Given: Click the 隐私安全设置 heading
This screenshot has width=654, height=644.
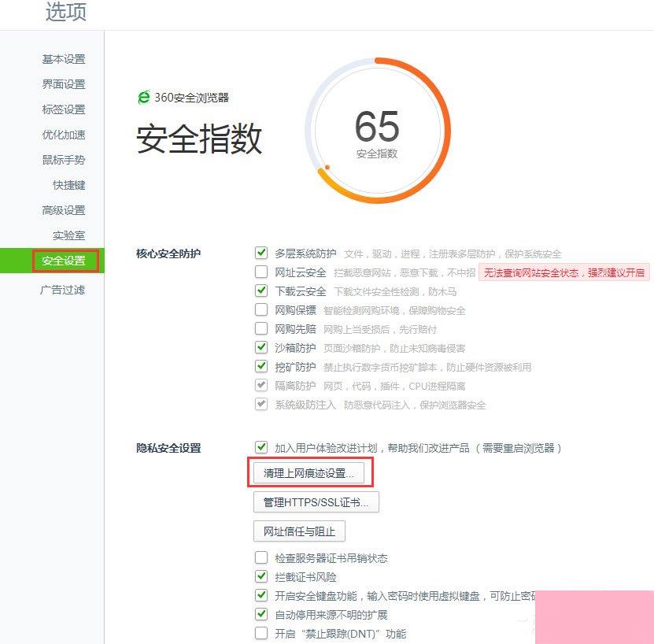Looking at the screenshot, I should 168,448.
